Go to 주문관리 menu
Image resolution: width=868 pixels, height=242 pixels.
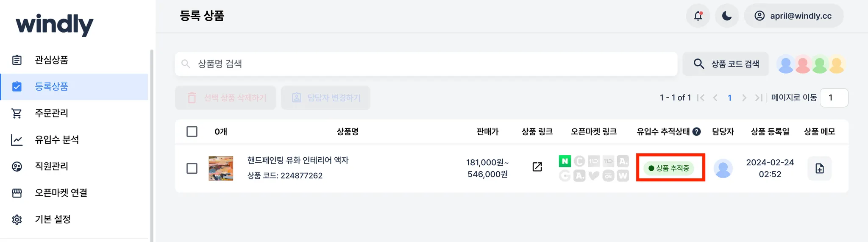click(51, 113)
